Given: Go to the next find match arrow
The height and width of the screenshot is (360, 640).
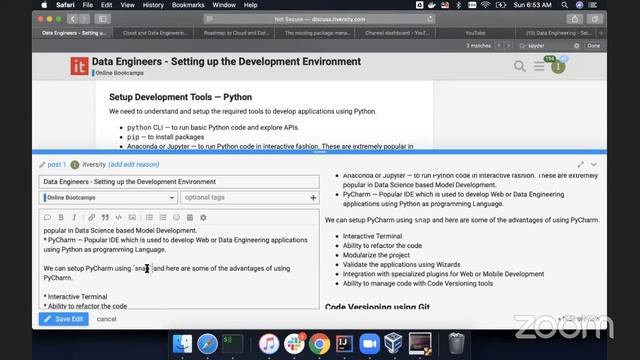Looking at the screenshot, I should click(x=509, y=46).
